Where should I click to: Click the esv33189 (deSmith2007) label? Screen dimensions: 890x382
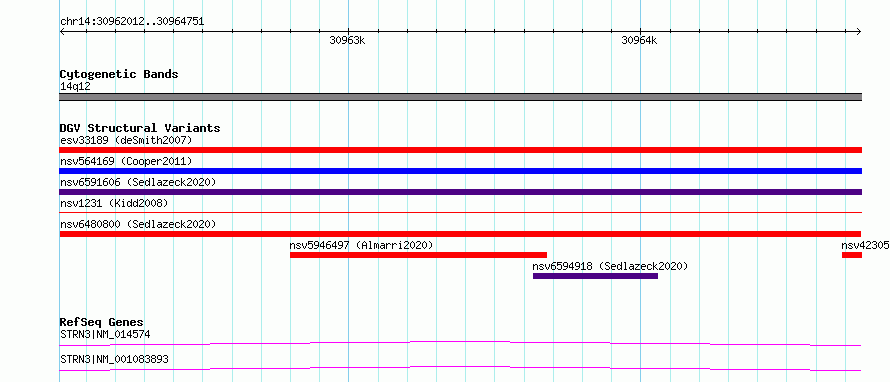(126, 140)
